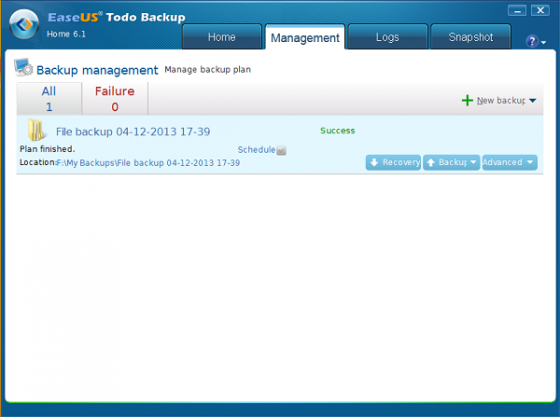Click the EaseUS logo icon
This screenshot has height=417, width=560.
tap(24, 24)
